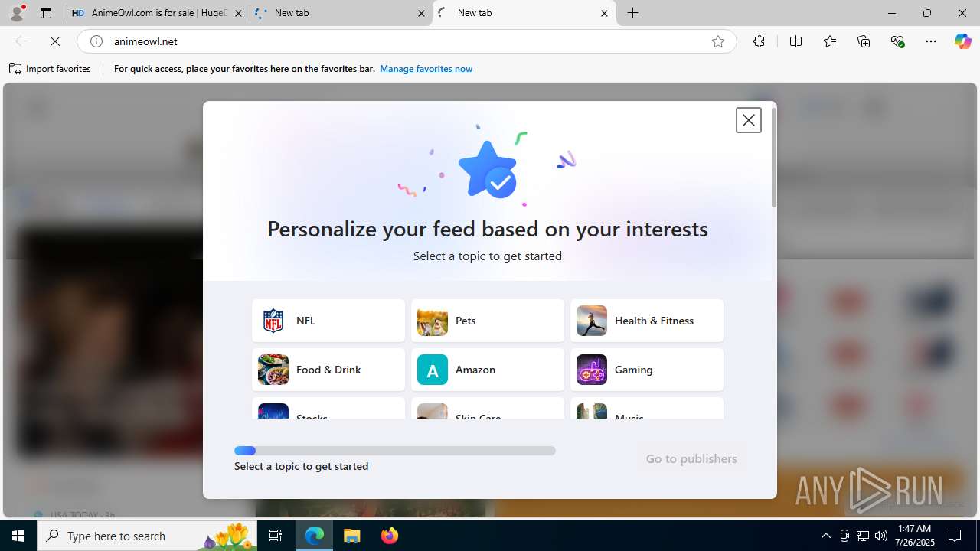980x551 pixels.
Task: Click the Type here to search box
Action: tap(147, 536)
